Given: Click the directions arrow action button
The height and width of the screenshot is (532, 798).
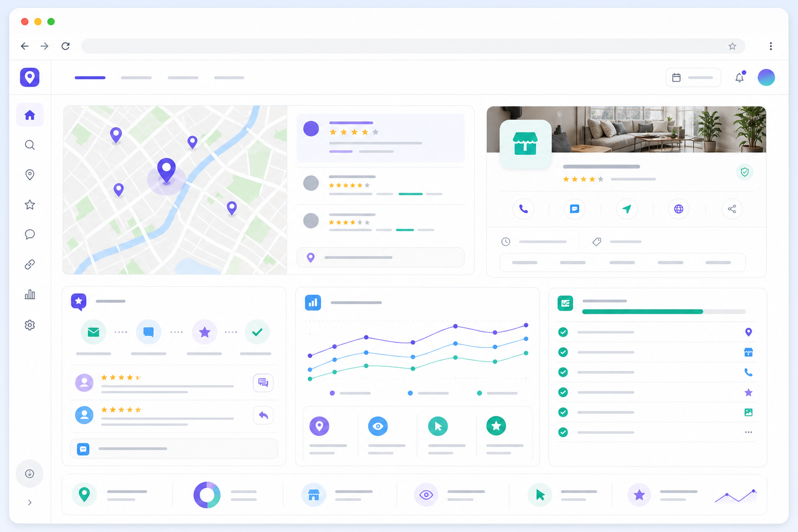Looking at the screenshot, I should [627, 209].
